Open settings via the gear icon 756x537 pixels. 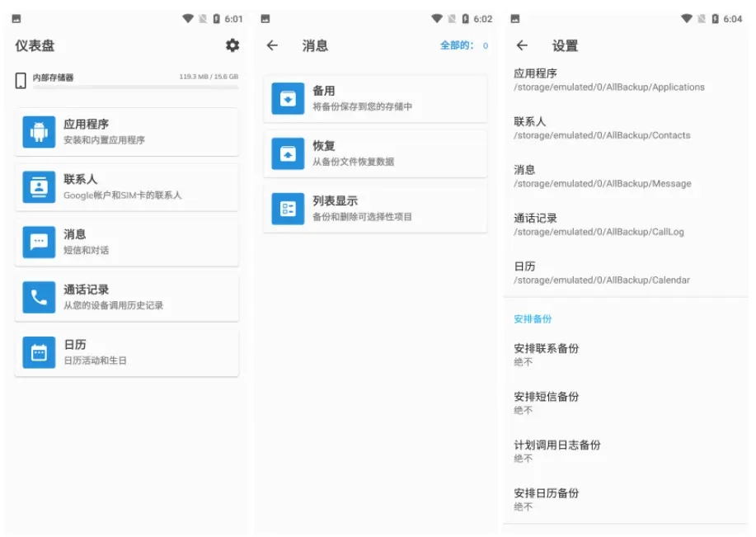pyautogui.click(x=232, y=45)
